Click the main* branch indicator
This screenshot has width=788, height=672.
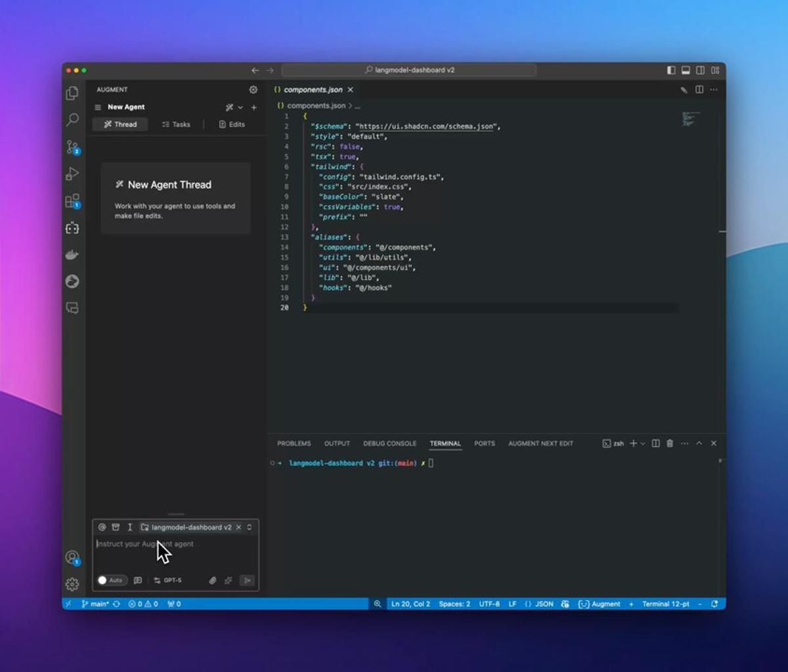click(97, 604)
